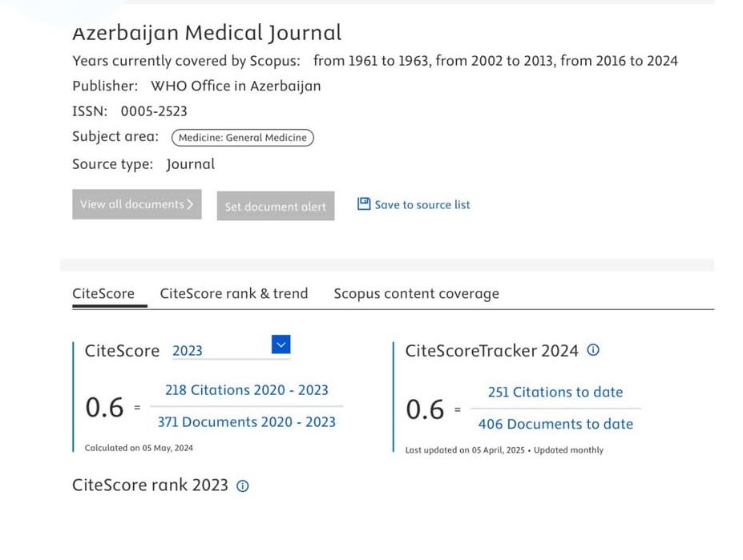743x560 pixels.
Task: Follow the 406 Documents to date link
Action: point(555,424)
